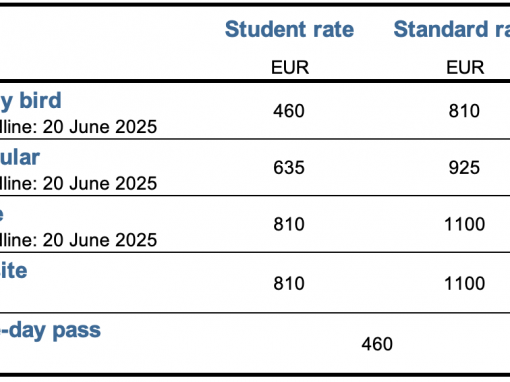Click the on-site standard price 1100
The width and height of the screenshot is (510, 382).
point(464,283)
